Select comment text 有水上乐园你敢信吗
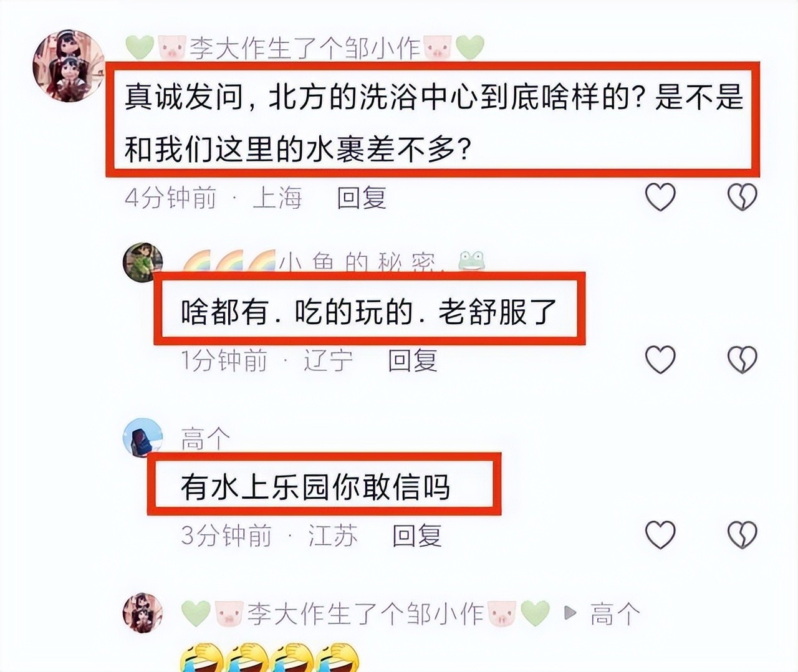This screenshot has width=798, height=672. pos(315,487)
